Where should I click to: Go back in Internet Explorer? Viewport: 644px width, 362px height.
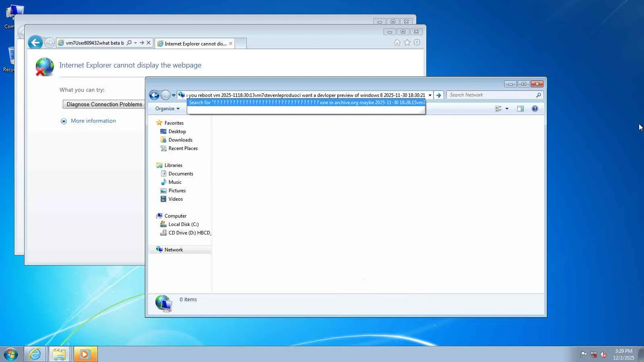click(x=35, y=42)
